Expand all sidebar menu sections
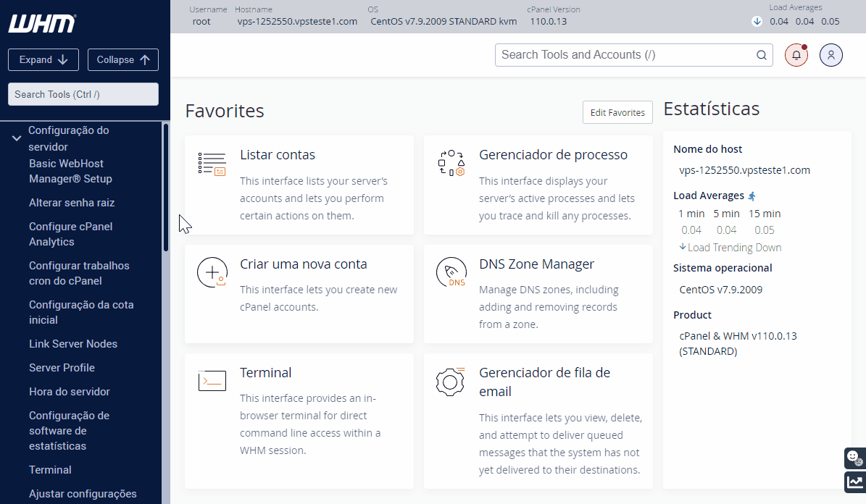 (x=43, y=59)
